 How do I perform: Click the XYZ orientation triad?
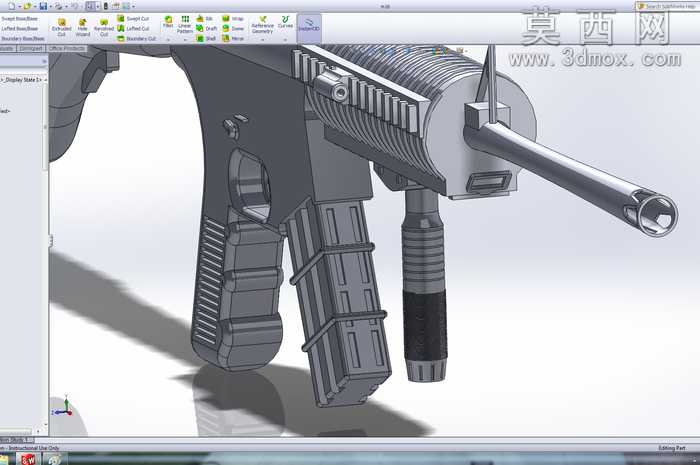pyautogui.click(x=64, y=407)
